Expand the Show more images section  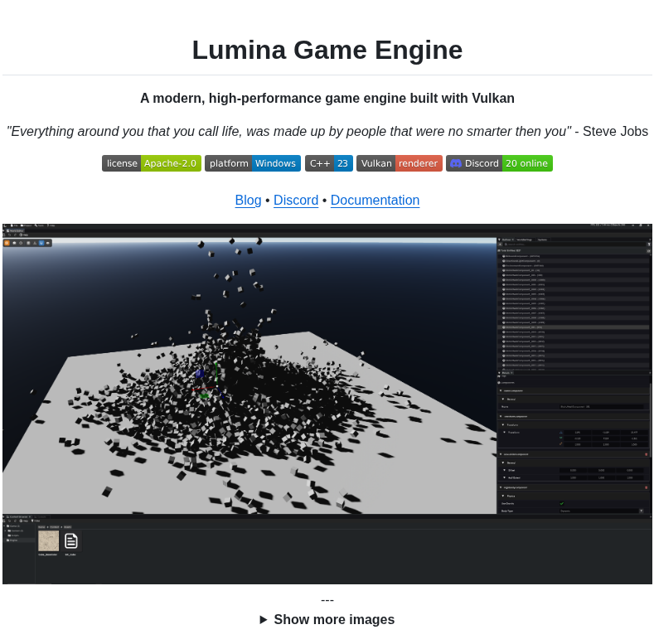click(x=327, y=619)
